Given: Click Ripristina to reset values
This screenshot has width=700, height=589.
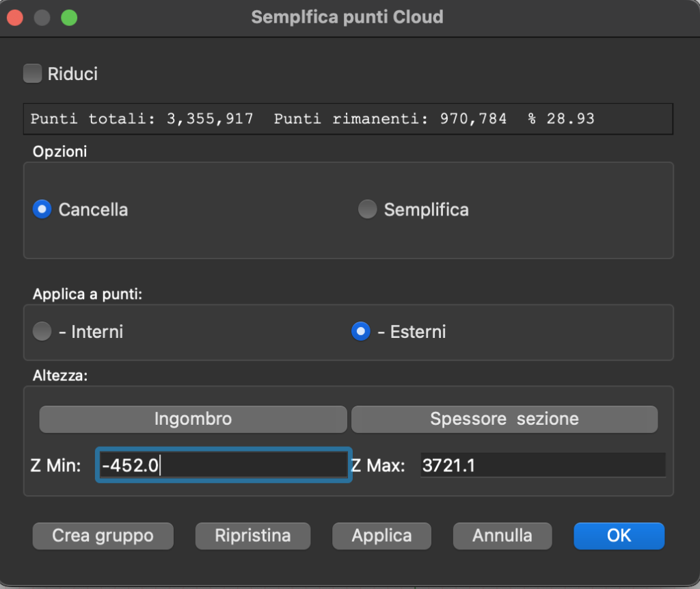Looking at the screenshot, I should 253,536.
